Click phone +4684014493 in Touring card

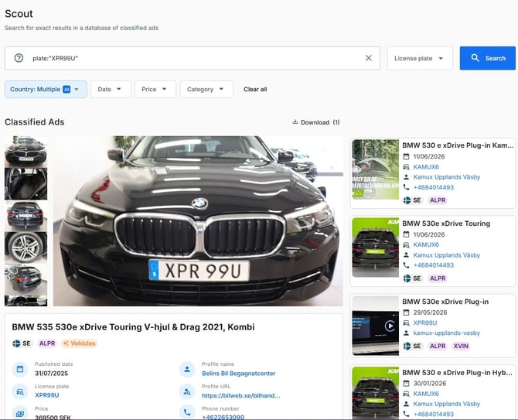tap(434, 265)
